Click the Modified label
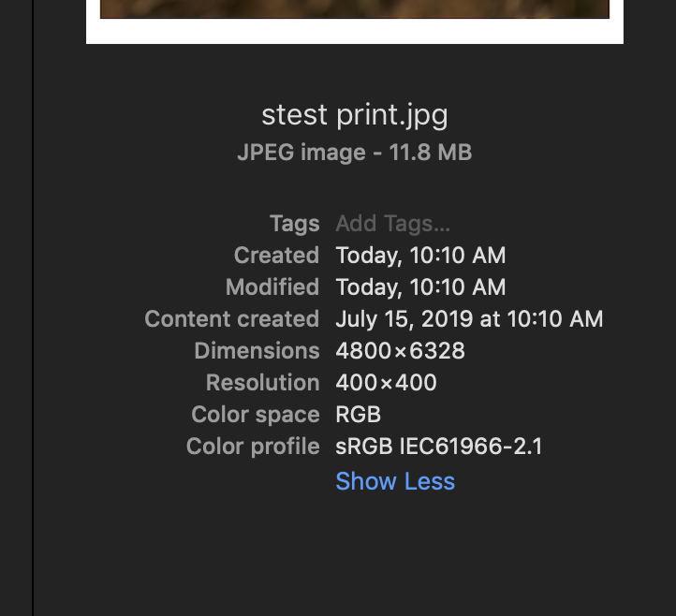This screenshot has height=616, width=676. 272,287
